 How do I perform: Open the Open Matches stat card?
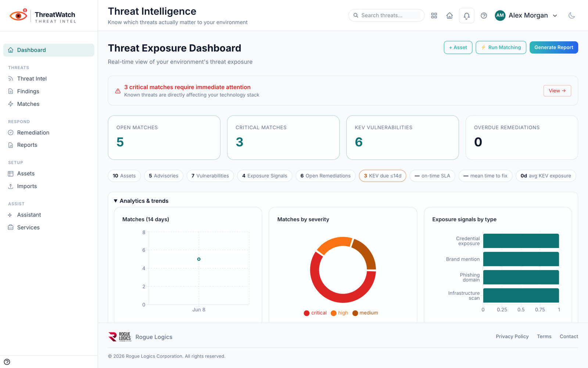[x=164, y=138]
